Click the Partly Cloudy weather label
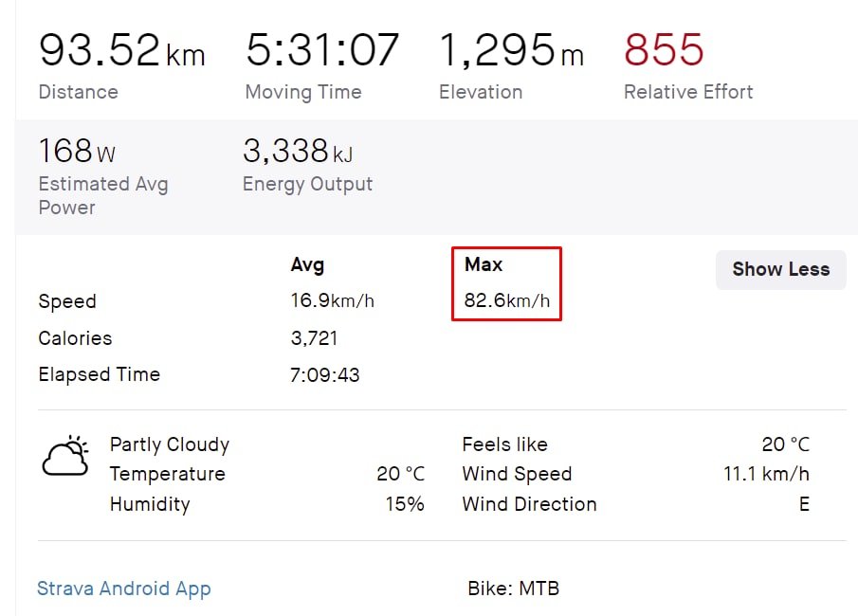This screenshot has width=858, height=616. tap(170, 444)
